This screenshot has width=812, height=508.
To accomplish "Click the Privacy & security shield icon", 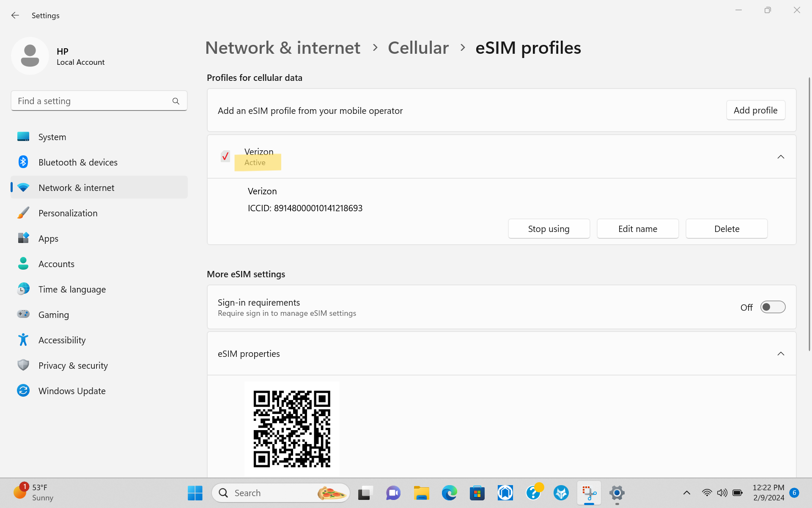I will 23,365.
